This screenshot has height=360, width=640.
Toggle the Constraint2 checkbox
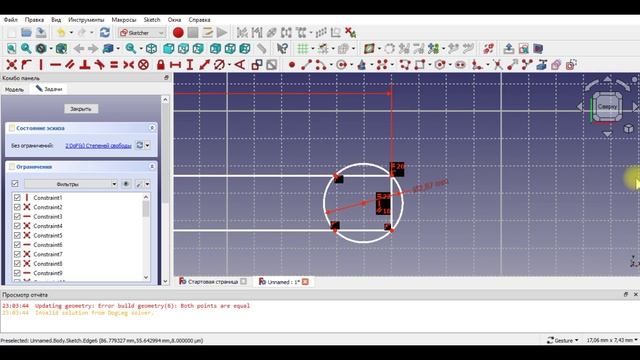point(17,207)
